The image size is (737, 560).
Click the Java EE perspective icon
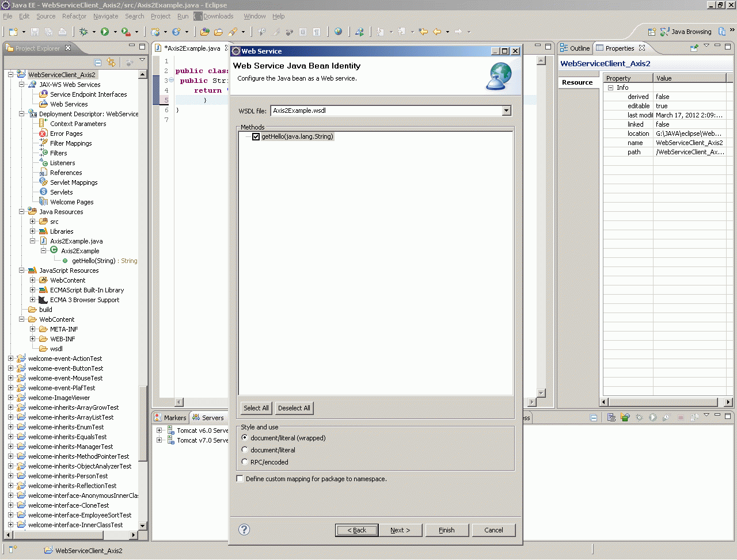[x=722, y=32]
